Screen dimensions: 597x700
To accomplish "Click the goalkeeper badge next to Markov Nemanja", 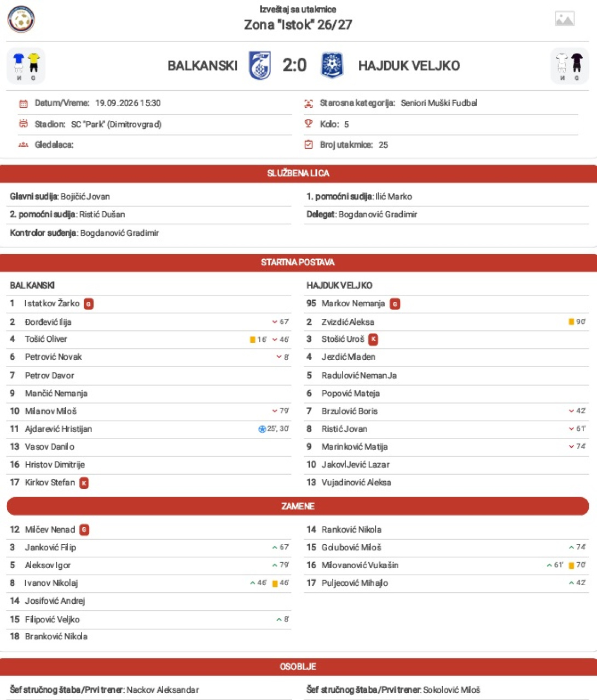I will (395, 304).
